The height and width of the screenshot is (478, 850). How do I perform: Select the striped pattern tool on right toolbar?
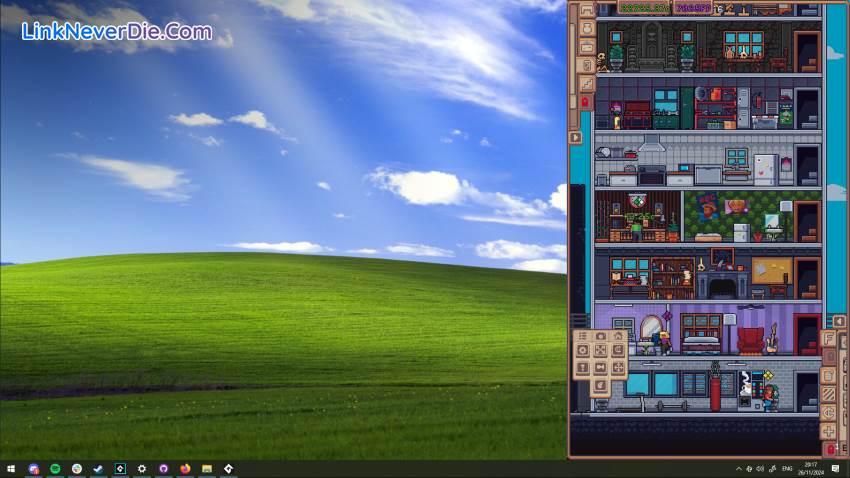[828, 394]
